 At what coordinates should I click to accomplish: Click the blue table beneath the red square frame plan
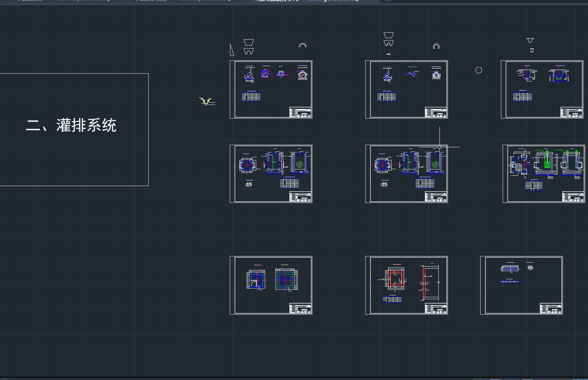pos(392,299)
